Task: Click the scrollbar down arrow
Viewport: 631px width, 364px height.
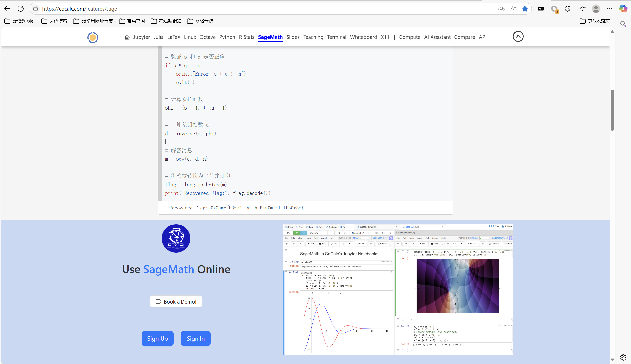Action: coord(612,360)
